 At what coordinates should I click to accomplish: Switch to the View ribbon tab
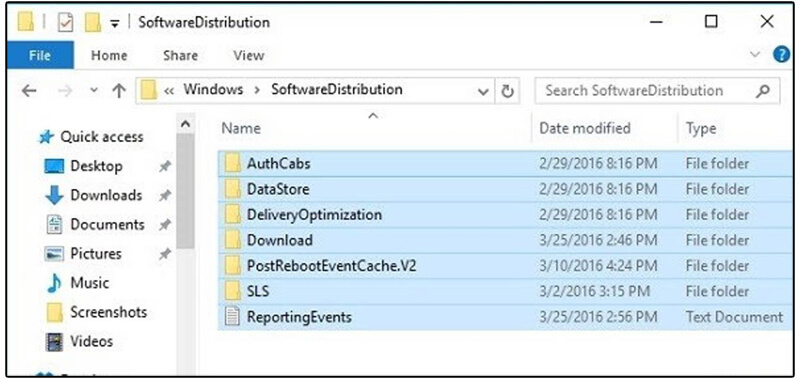pyautogui.click(x=248, y=55)
